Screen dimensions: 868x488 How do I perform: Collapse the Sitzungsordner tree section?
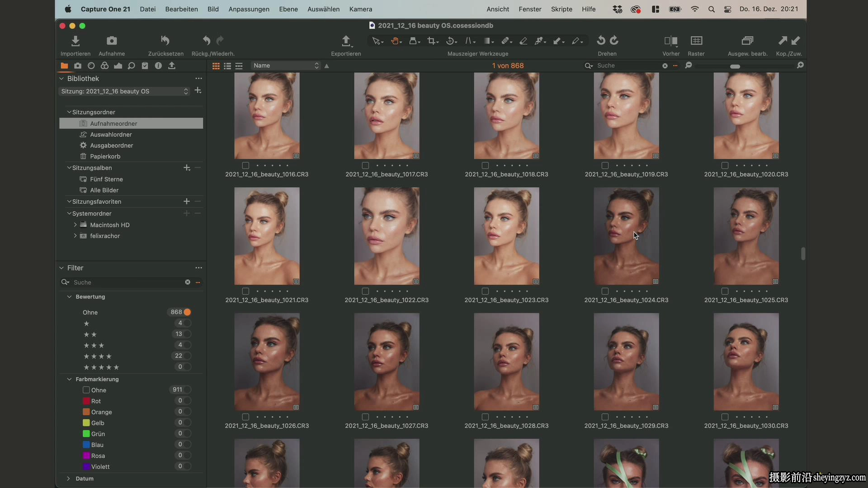69,112
